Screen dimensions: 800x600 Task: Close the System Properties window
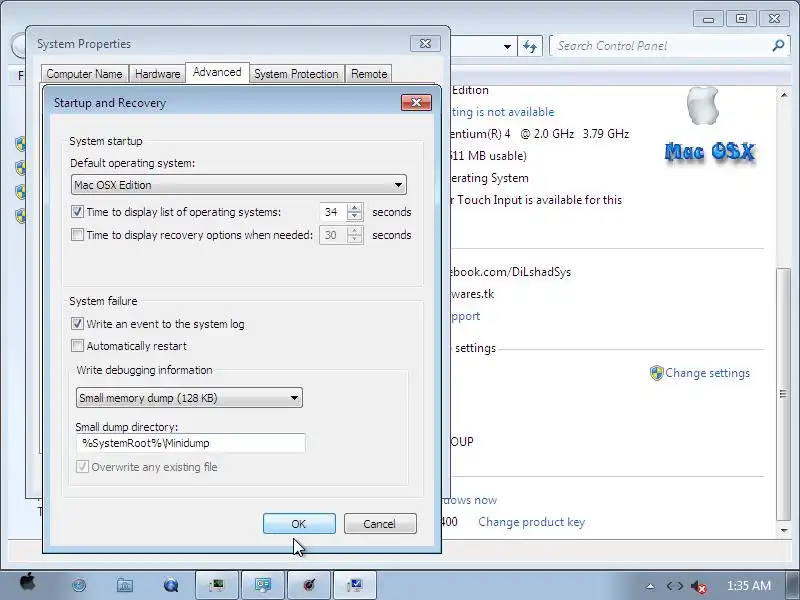coord(425,44)
